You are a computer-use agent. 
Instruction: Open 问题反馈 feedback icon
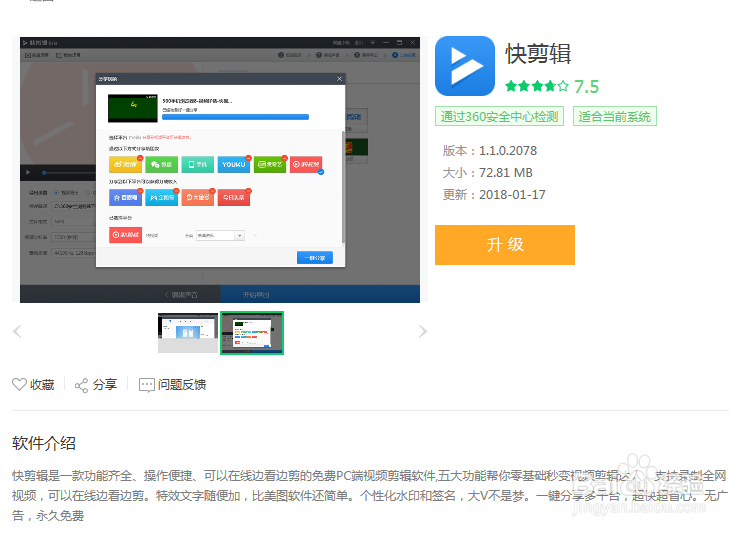click(147, 385)
